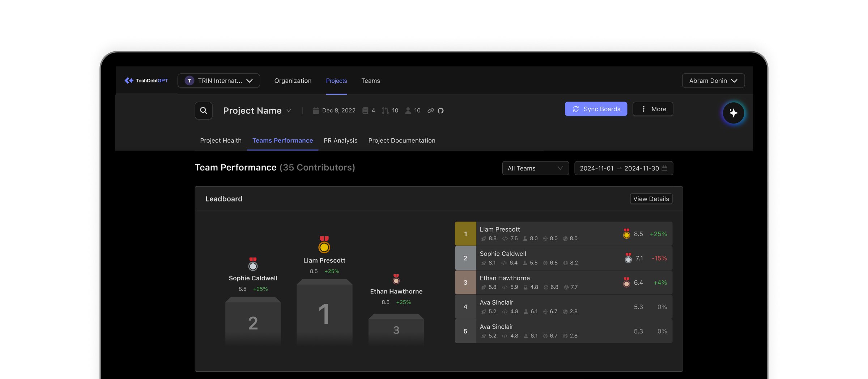Go to the Organization nav item
Image resolution: width=868 pixels, height=379 pixels.
[293, 81]
